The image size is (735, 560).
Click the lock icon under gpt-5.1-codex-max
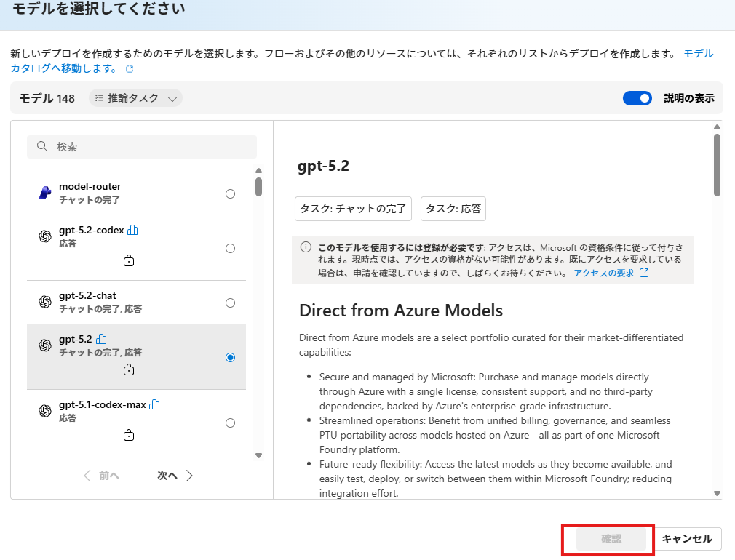click(x=129, y=435)
